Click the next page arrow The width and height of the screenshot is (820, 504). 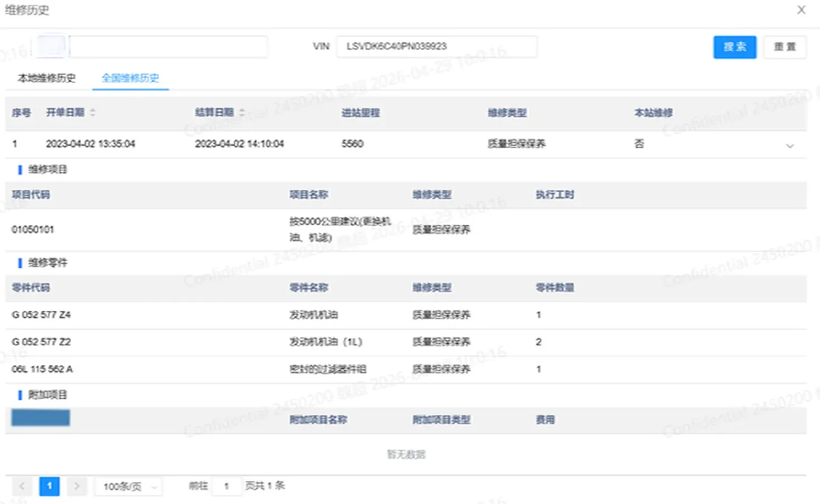77,486
